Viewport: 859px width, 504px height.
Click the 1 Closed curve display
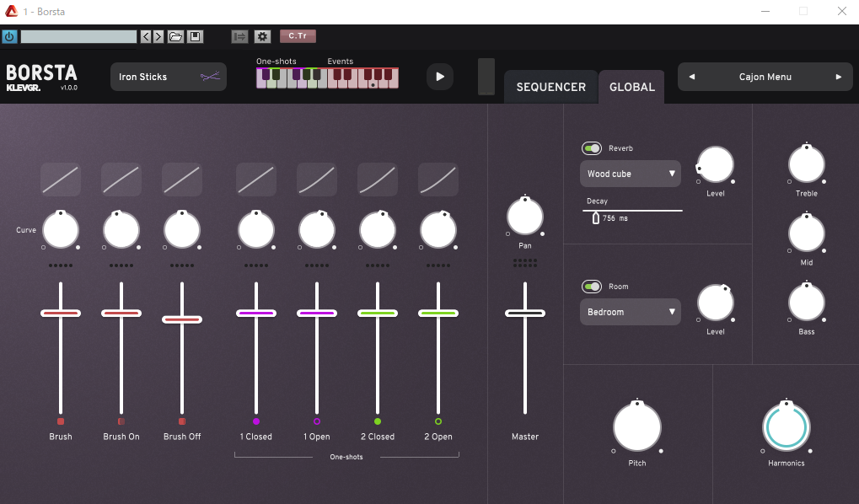(255, 180)
